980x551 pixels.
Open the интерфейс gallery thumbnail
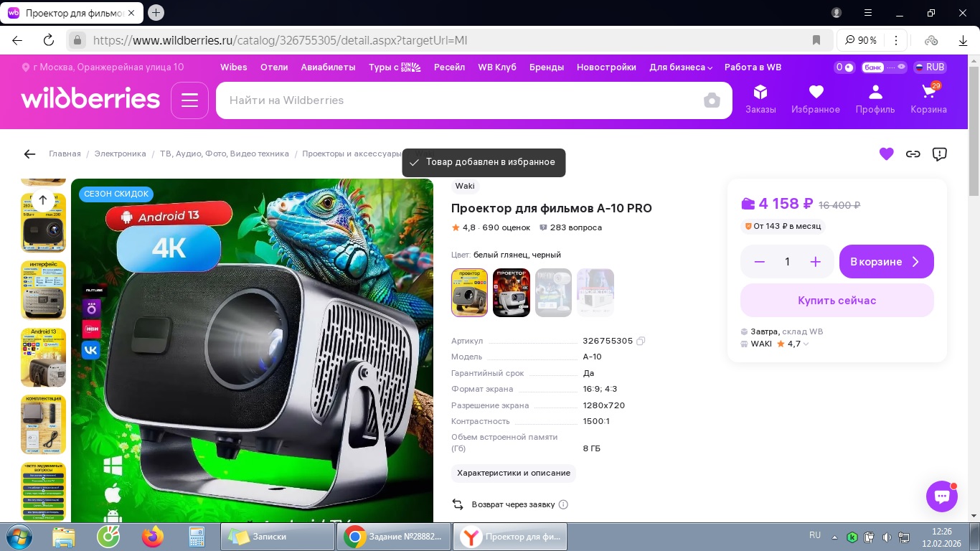[x=44, y=290]
